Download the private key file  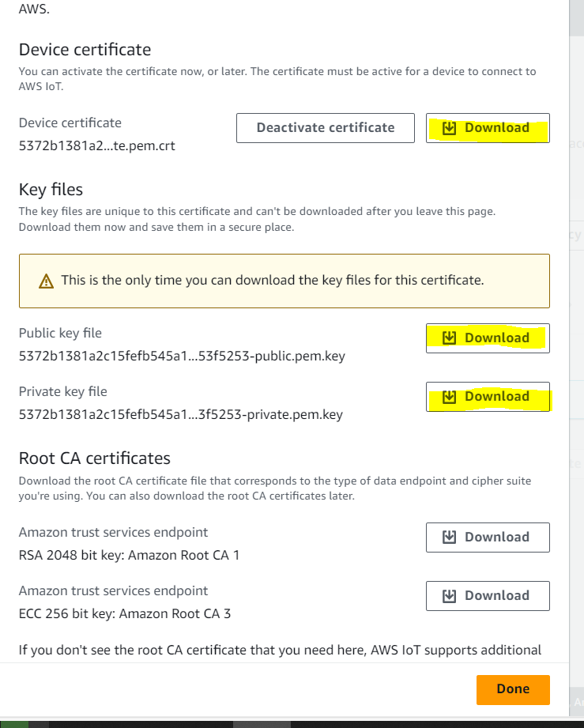[x=488, y=397]
